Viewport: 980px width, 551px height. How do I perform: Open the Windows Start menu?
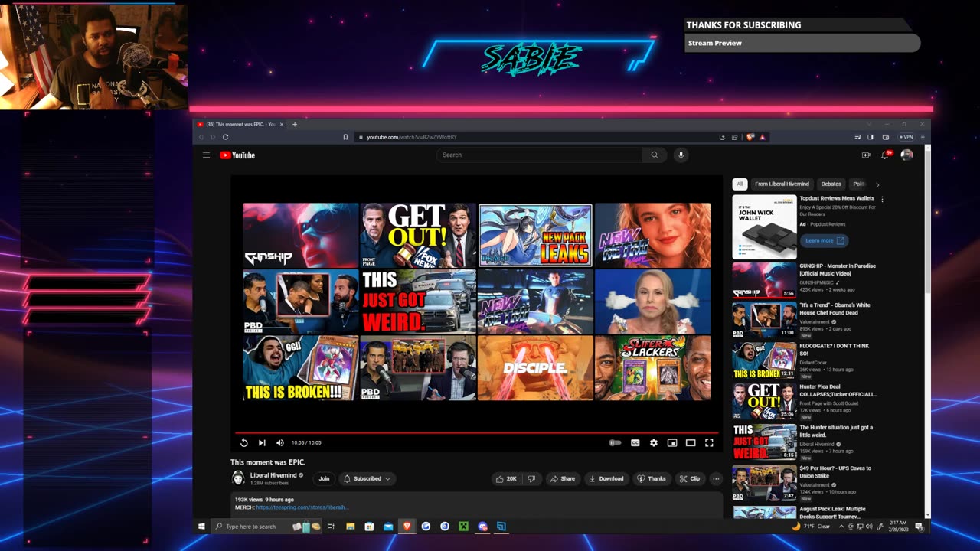(x=202, y=527)
